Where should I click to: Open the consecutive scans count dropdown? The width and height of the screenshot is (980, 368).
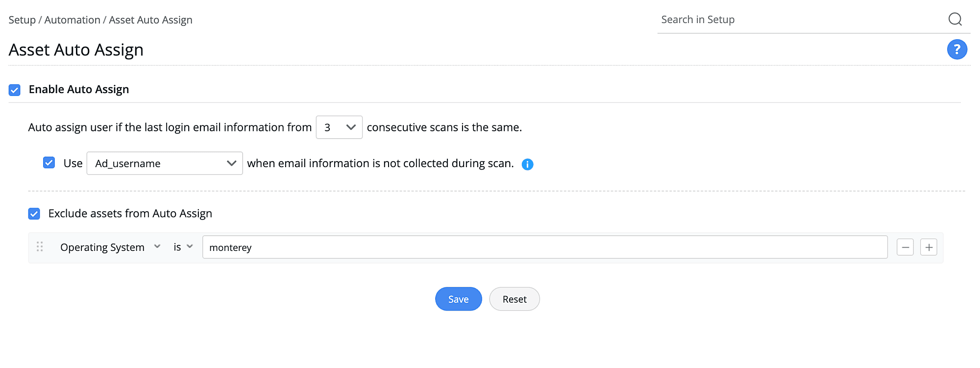tap(339, 127)
